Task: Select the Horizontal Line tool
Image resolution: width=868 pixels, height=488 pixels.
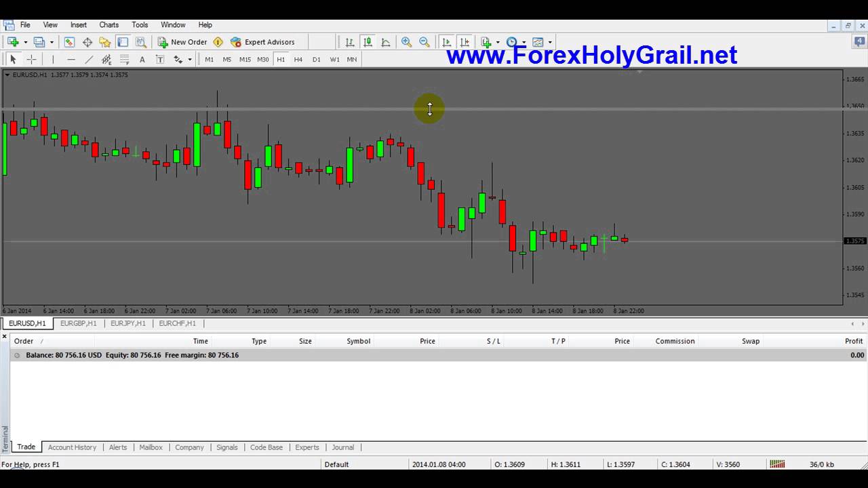Action: pyautogui.click(x=71, y=60)
